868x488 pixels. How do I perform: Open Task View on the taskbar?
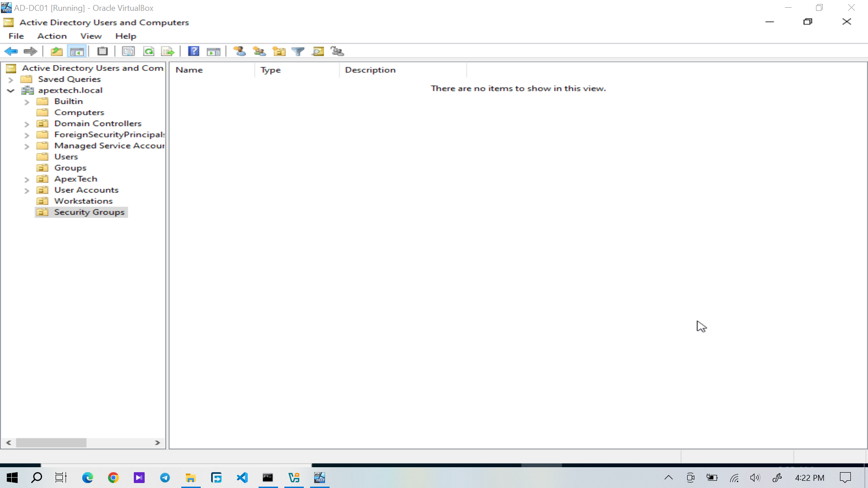[61, 478]
